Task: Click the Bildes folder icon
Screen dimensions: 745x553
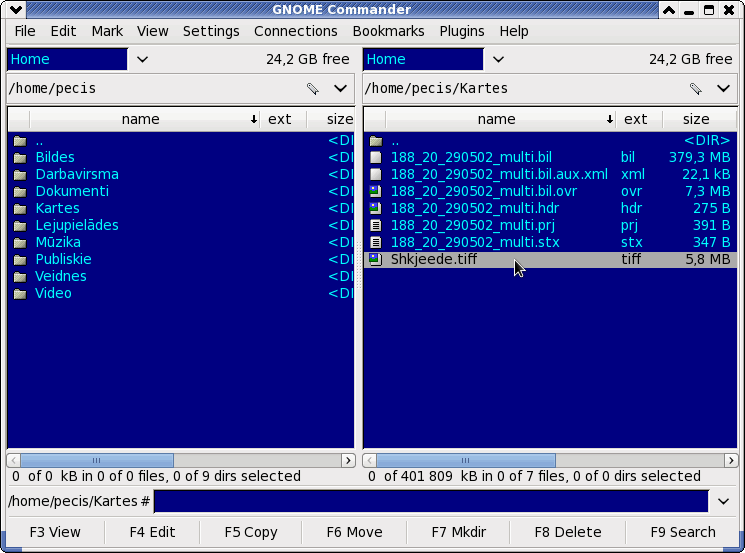Action: click(x=20, y=158)
